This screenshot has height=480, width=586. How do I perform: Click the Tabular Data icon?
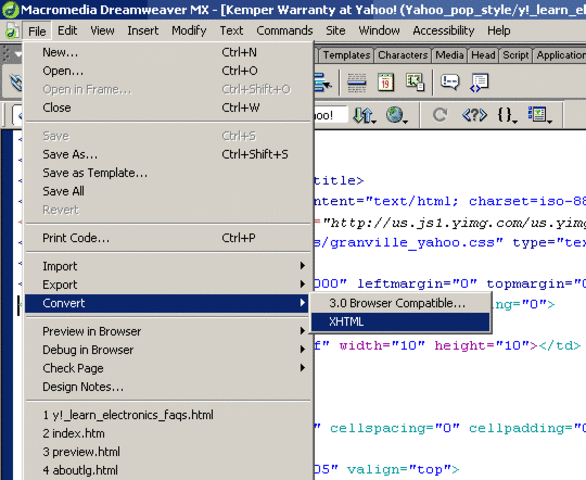tap(415, 82)
